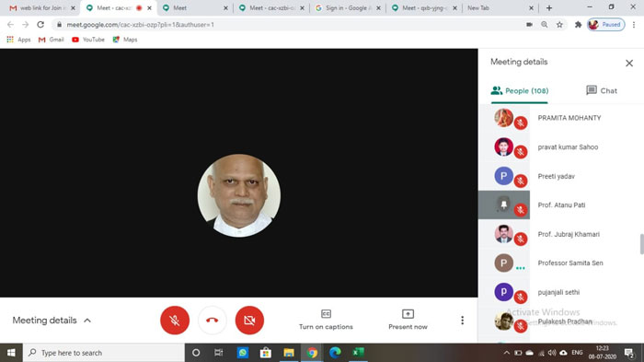Click the participants list scrollbar
Screen dimensions: 644x362
pos(641,244)
